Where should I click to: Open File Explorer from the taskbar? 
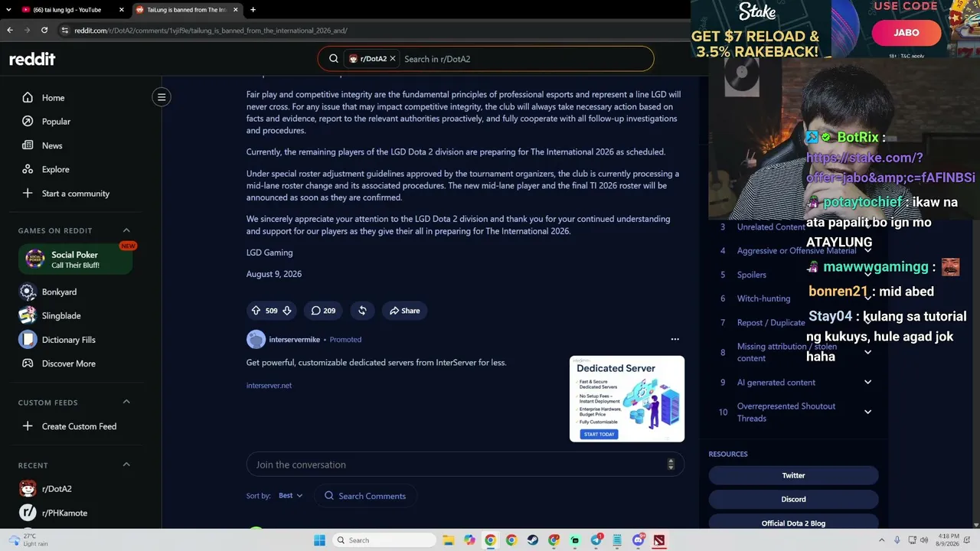tap(449, 540)
